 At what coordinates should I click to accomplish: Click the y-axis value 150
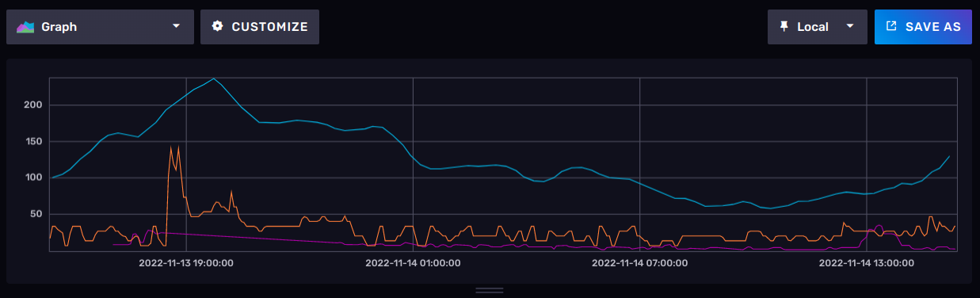pos(33,141)
